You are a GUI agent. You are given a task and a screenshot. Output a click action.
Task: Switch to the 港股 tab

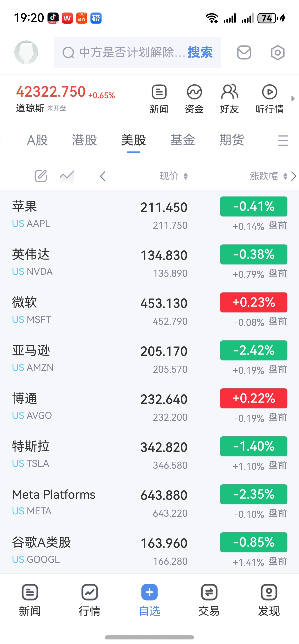tap(85, 140)
